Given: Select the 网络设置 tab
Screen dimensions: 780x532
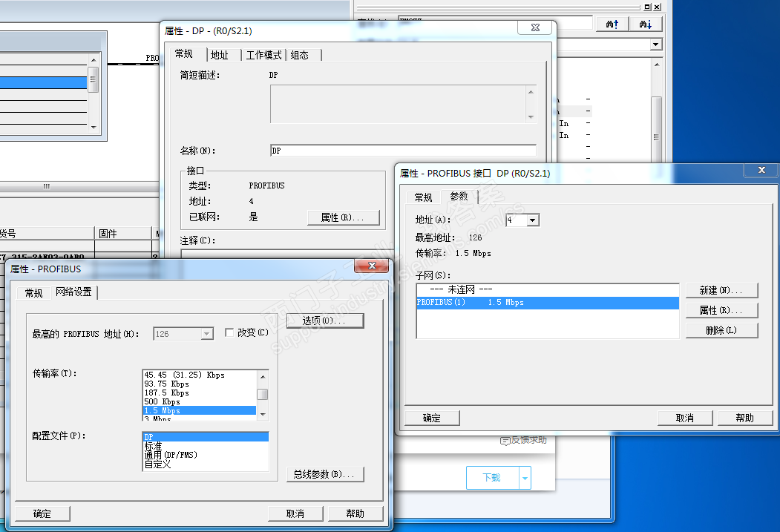Looking at the screenshot, I should pos(73,292).
